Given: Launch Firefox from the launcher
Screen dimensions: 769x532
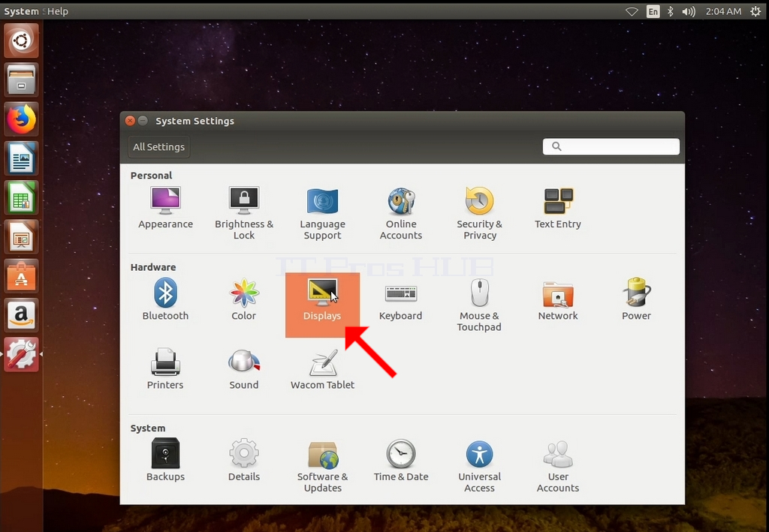Looking at the screenshot, I should coord(21,119).
